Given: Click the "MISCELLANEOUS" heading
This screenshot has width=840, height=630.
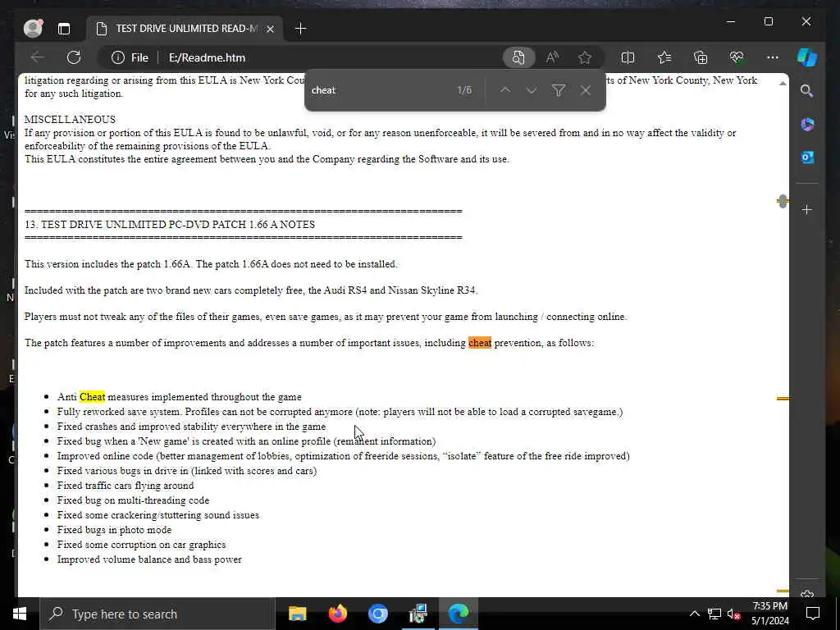Looking at the screenshot, I should [70, 120].
